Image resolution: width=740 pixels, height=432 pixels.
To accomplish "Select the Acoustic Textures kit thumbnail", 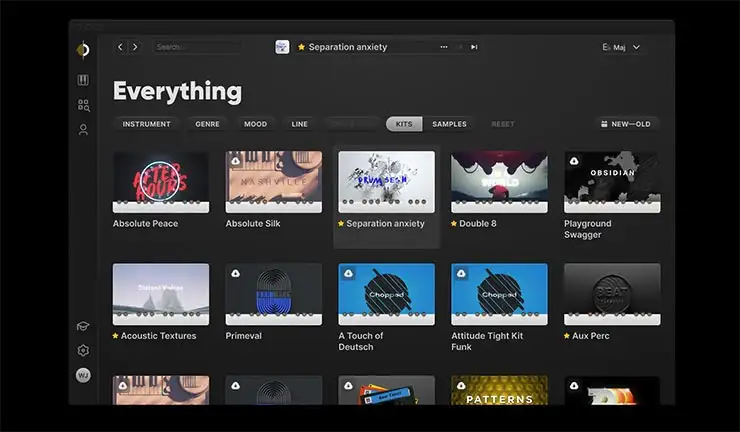I will [161, 294].
